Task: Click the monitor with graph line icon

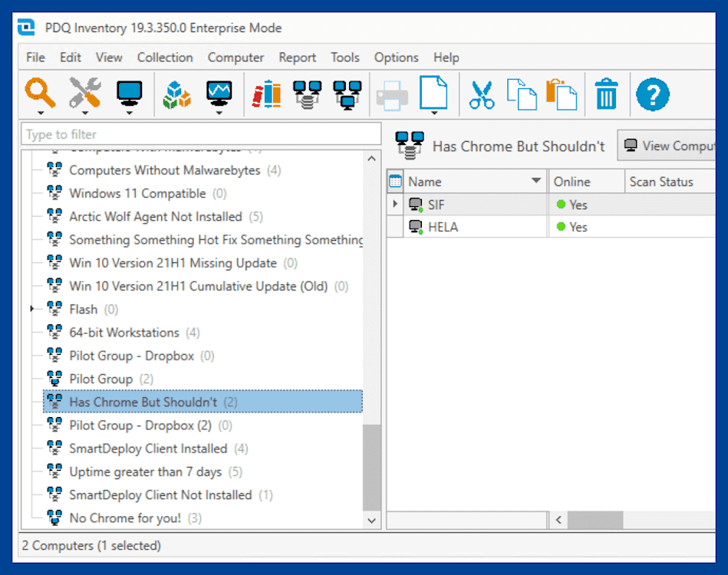Action: click(219, 94)
